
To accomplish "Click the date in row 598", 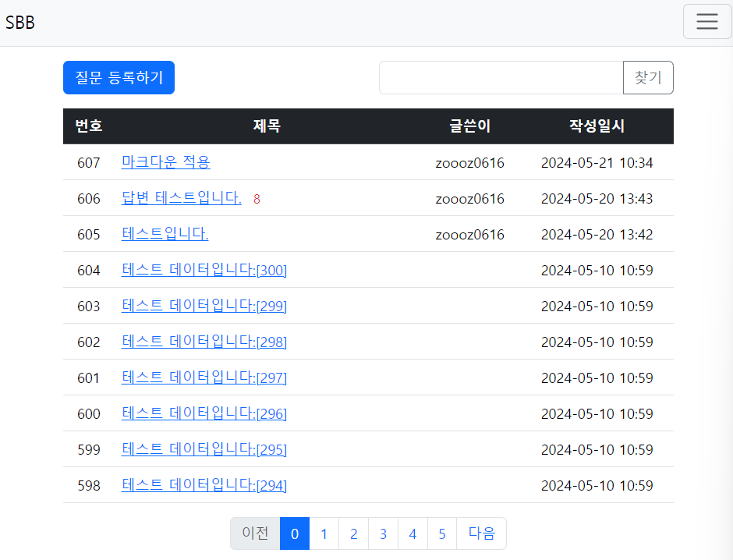I will pyautogui.click(x=597, y=486).
